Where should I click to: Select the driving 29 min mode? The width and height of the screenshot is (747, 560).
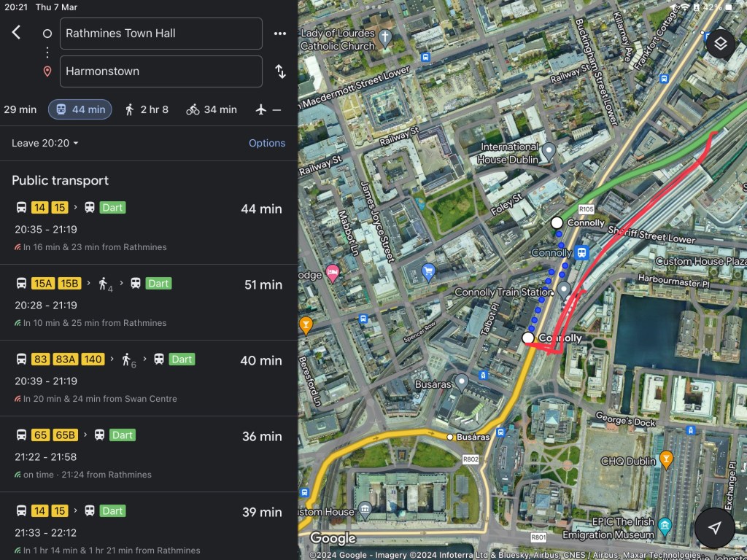click(x=20, y=109)
